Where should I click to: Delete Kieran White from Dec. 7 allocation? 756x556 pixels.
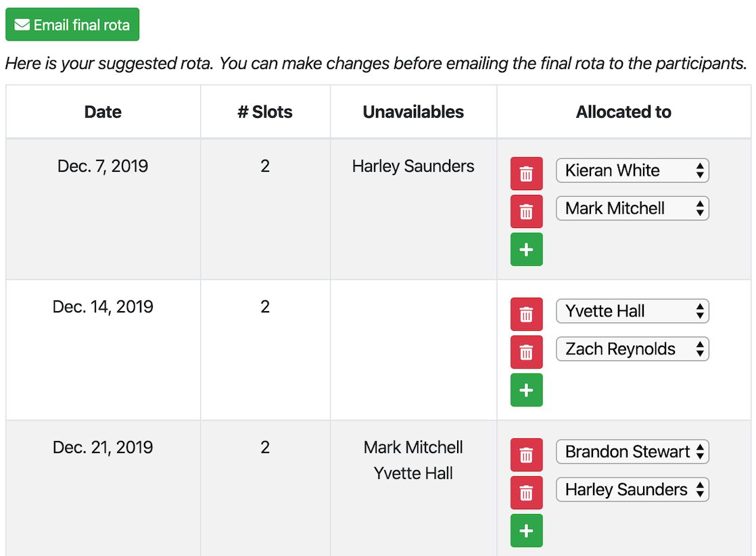[526, 174]
